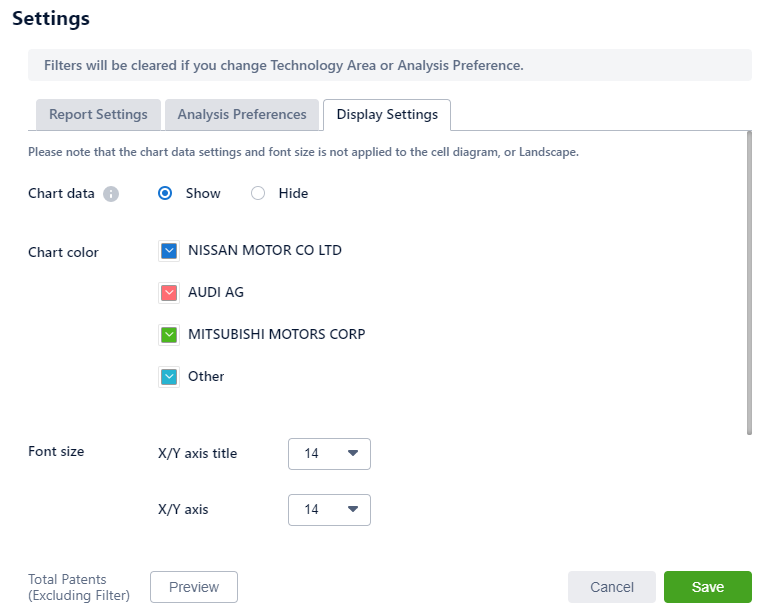Select the Display Settings tab
The height and width of the screenshot is (609, 771).
(x=387, y=115)
